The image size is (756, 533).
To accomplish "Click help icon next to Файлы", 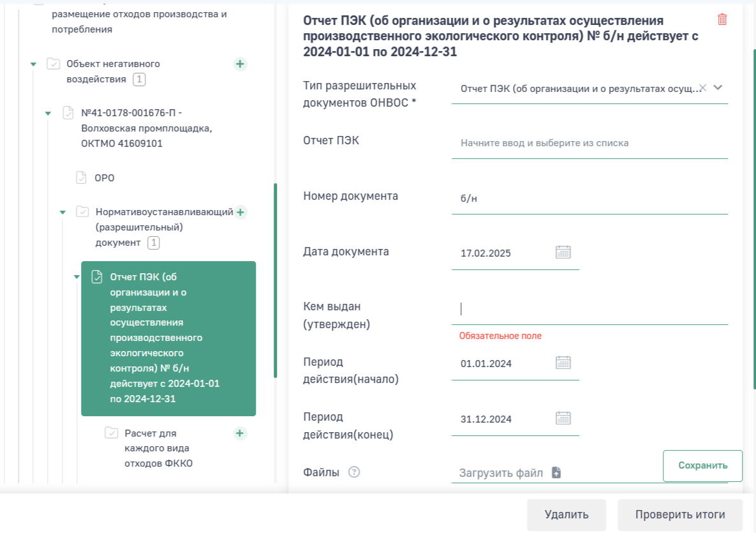I will pos(354,472).
